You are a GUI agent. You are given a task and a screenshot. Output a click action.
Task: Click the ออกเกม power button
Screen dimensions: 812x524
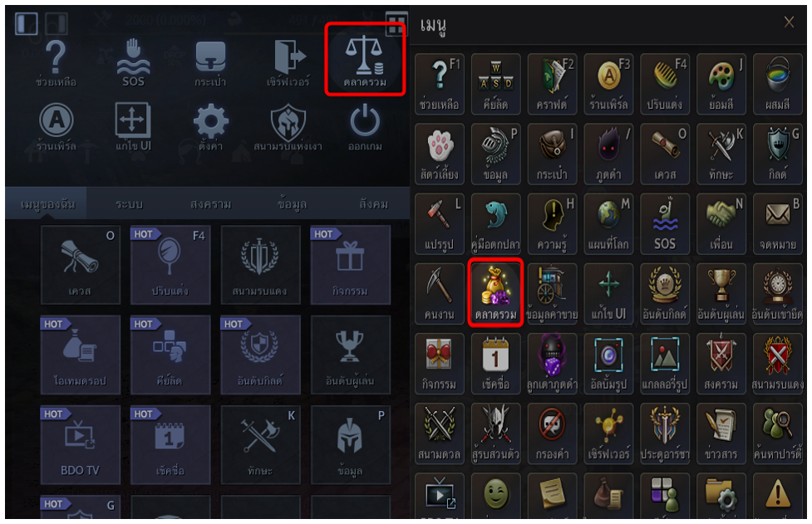click(365, 125)
